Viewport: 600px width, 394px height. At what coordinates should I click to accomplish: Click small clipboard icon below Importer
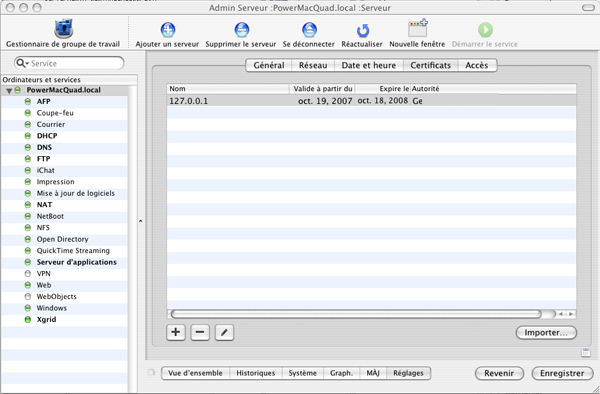(585, 353)
